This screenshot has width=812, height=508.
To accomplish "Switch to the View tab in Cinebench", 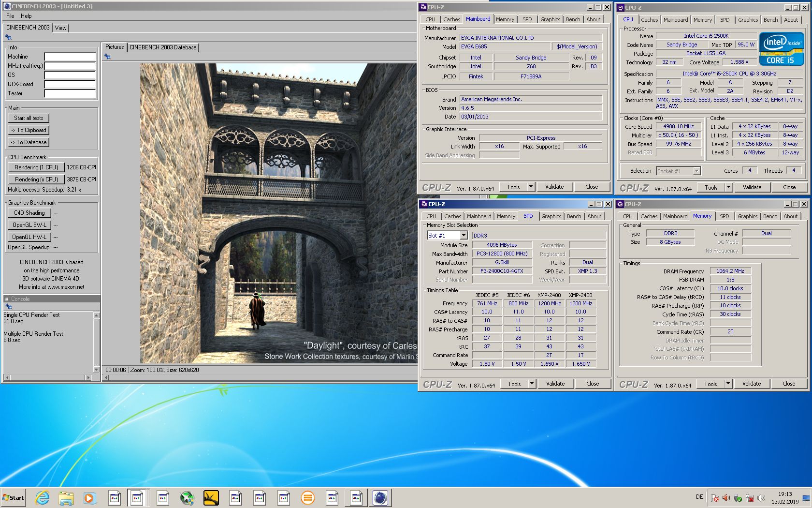I will point(61,28).
